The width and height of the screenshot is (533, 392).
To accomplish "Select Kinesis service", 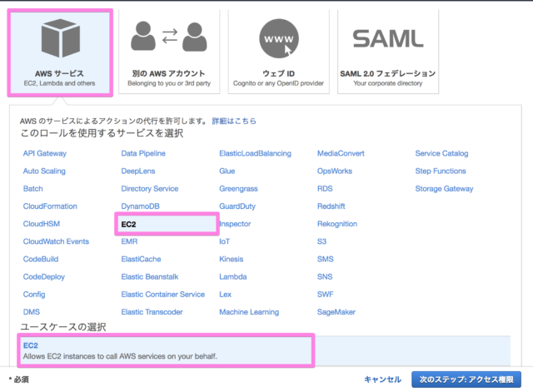I will click(232, 259).
